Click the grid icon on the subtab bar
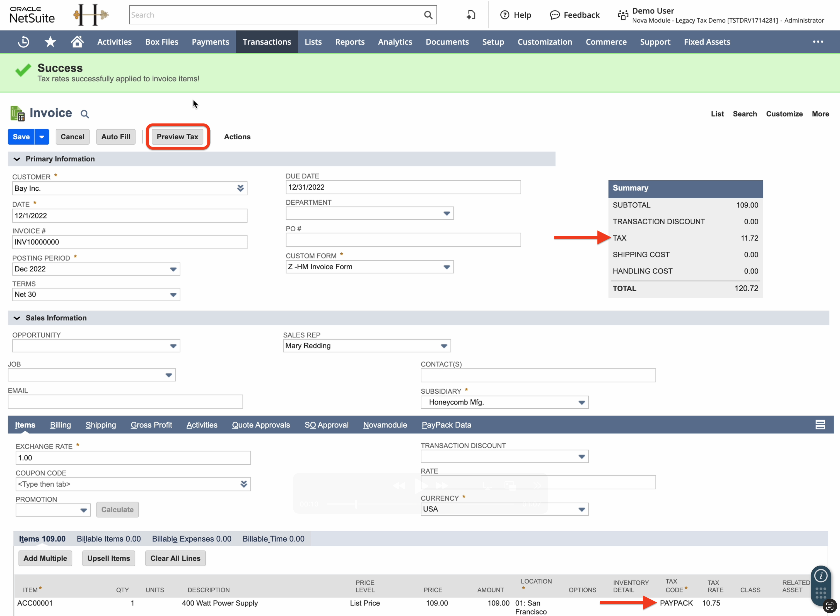 [820, 424]
